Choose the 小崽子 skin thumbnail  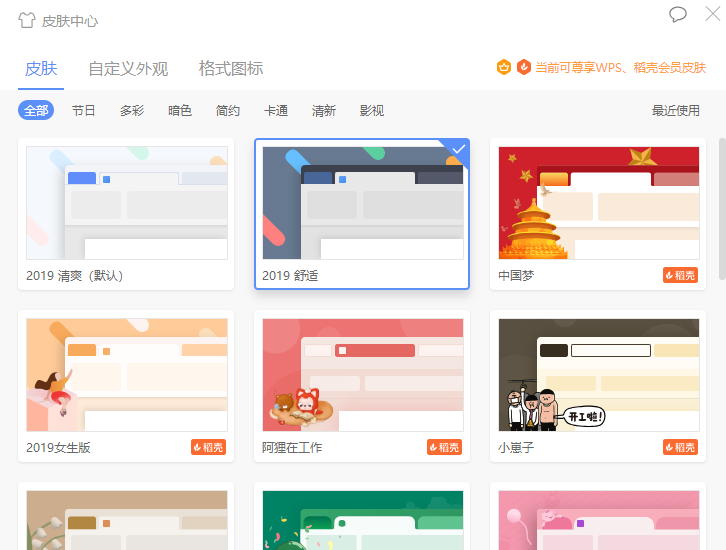pos(598,375)
